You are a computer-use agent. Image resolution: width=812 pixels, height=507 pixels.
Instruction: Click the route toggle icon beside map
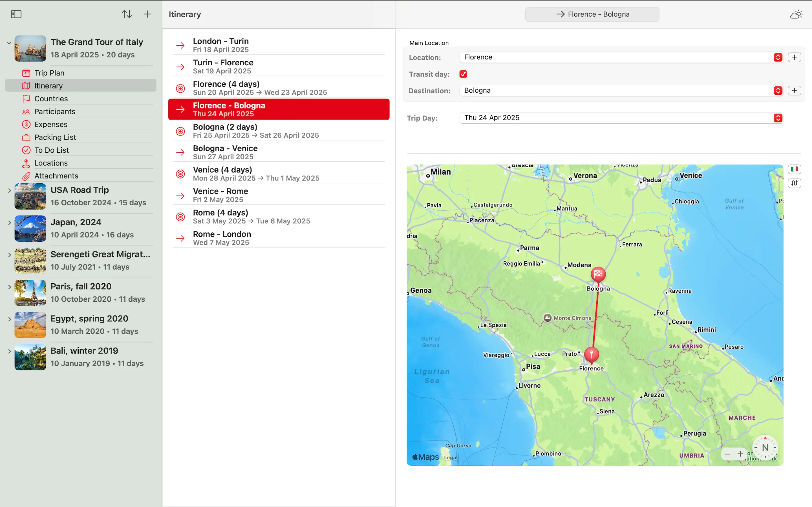pyautogui.click(x=794, y=183)
